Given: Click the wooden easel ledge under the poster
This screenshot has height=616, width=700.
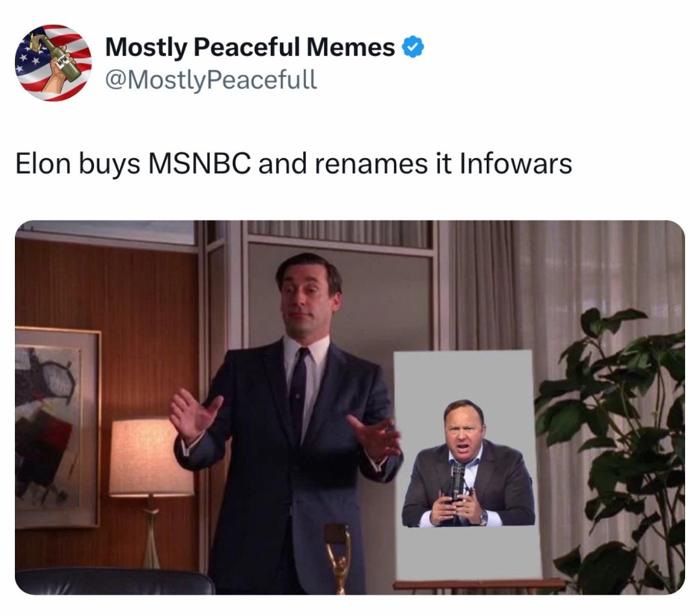Looking at the screenshot, I should (479, 584).
